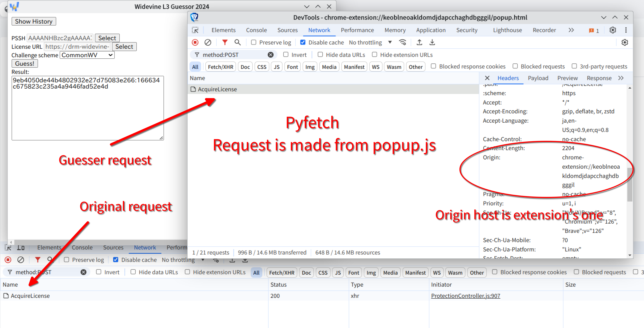Switch to the Console tab

click(256, 30)
